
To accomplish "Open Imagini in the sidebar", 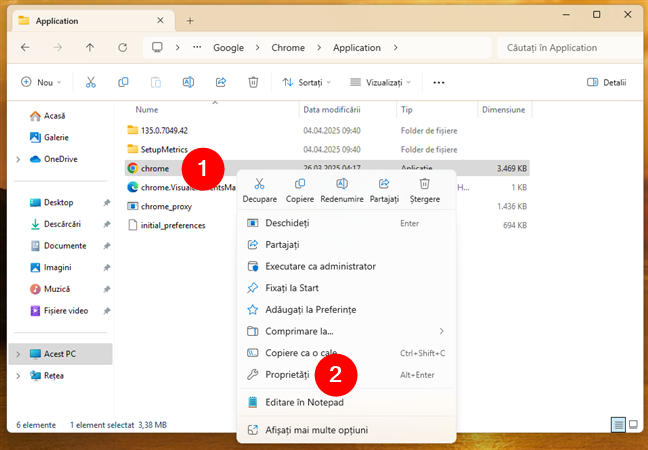I will click(x=57, y=267).
